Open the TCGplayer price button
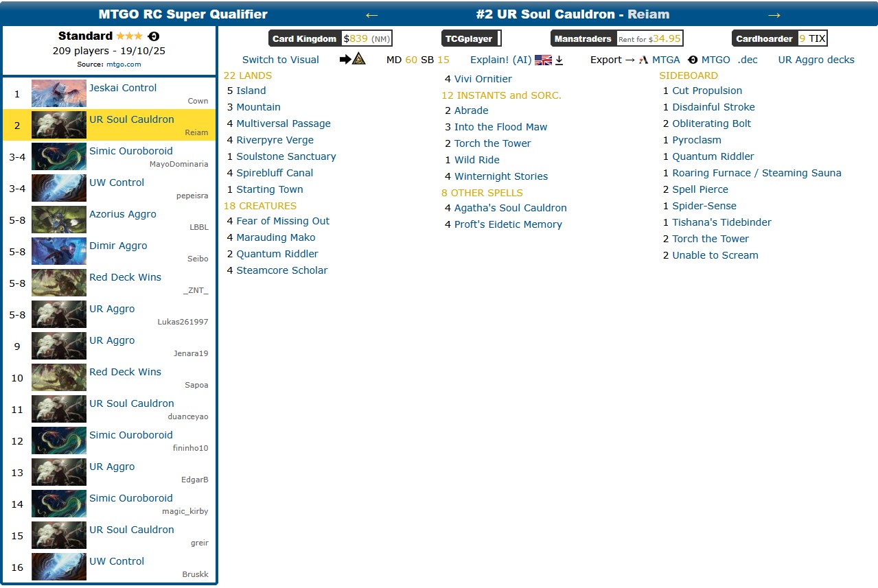The width and height of the screenshot is (878, 588). 471,38
